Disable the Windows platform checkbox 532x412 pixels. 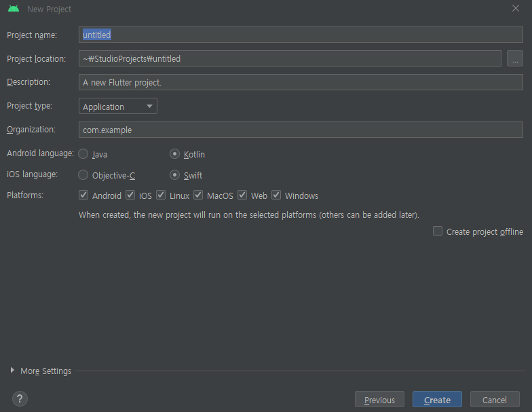(276, 195)
